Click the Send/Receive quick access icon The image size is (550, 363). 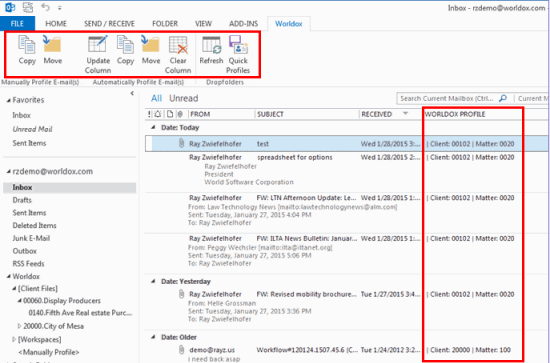click(27, 7)
